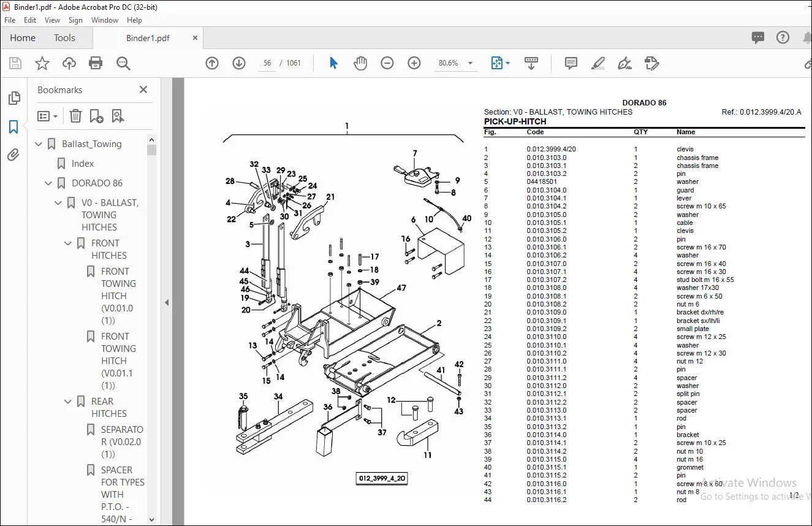Screen dimensions: 812x526
Task: Click the Save file icon
Action: coord(15,63)
